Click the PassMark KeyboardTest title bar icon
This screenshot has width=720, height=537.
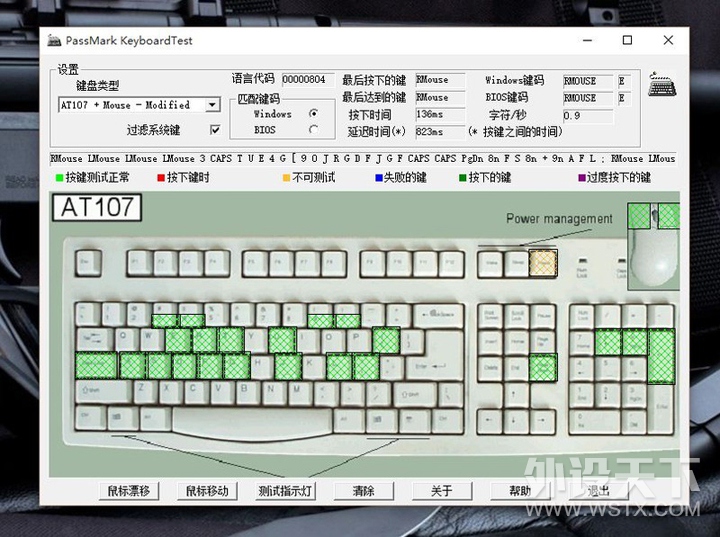(54, 40)
